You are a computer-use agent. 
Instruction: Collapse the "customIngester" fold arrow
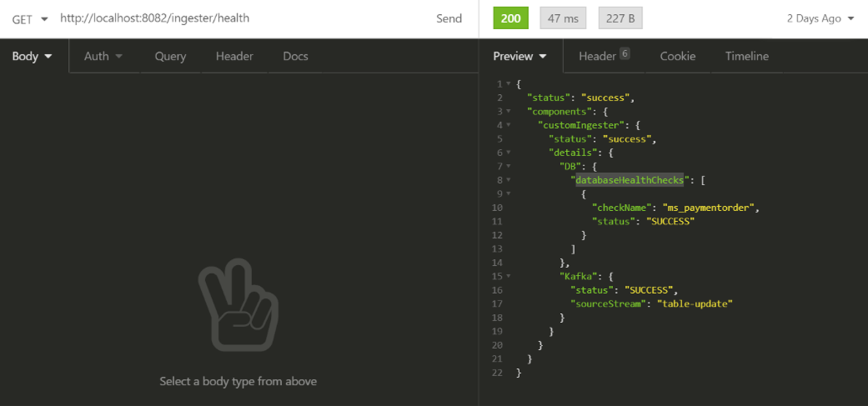tap(508, 125)
